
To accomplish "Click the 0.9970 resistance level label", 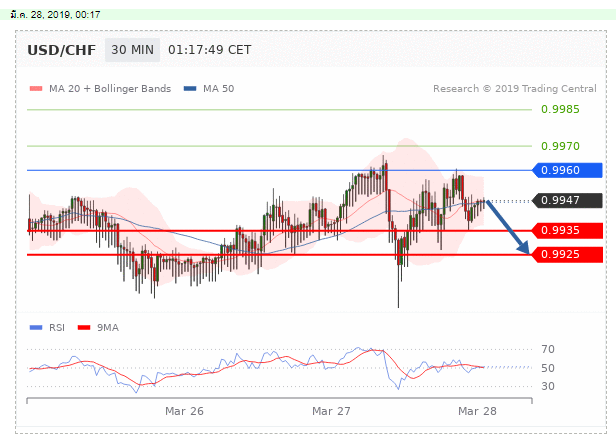I will (x=560, y=146).
